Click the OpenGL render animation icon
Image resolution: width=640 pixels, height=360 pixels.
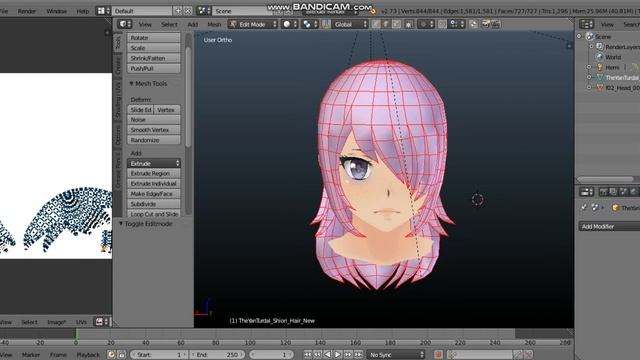pos(496,24)
